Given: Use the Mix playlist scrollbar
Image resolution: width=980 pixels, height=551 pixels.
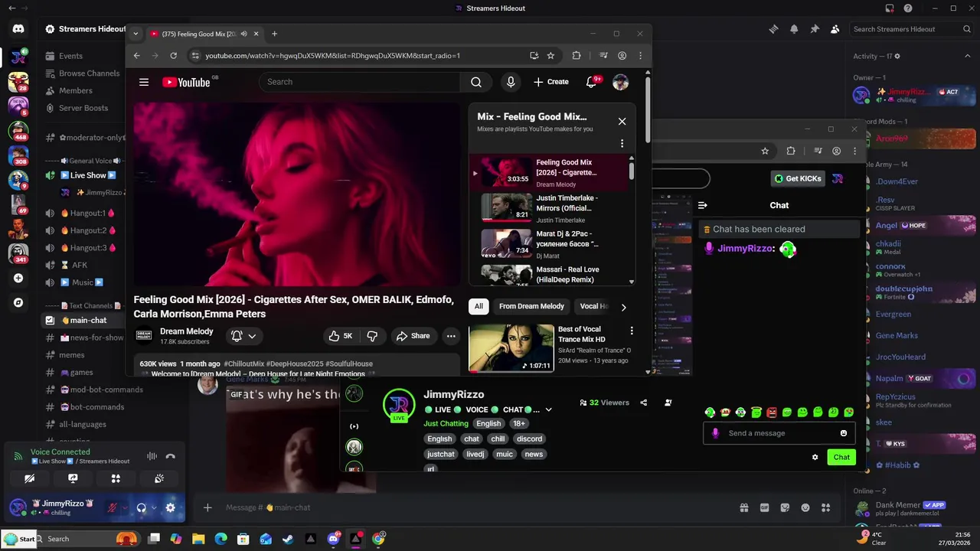Looking at the screenshot, I should [632, 170].
